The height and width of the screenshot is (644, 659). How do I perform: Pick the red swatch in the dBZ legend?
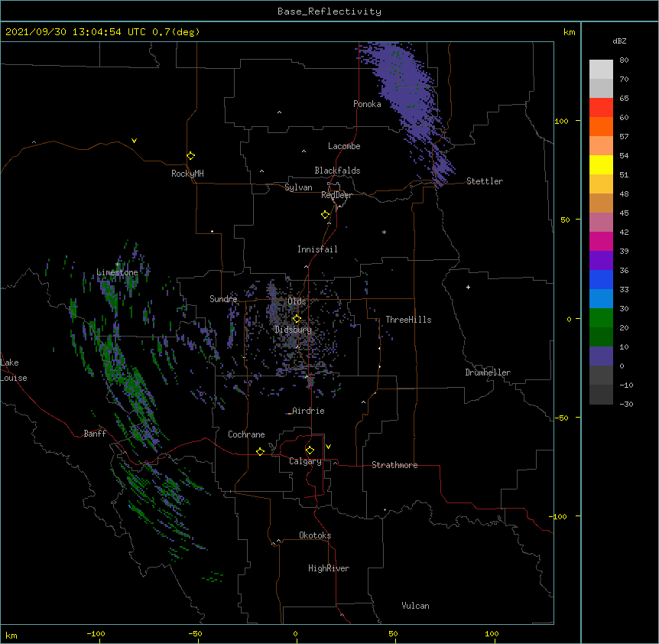coord(601,107)
